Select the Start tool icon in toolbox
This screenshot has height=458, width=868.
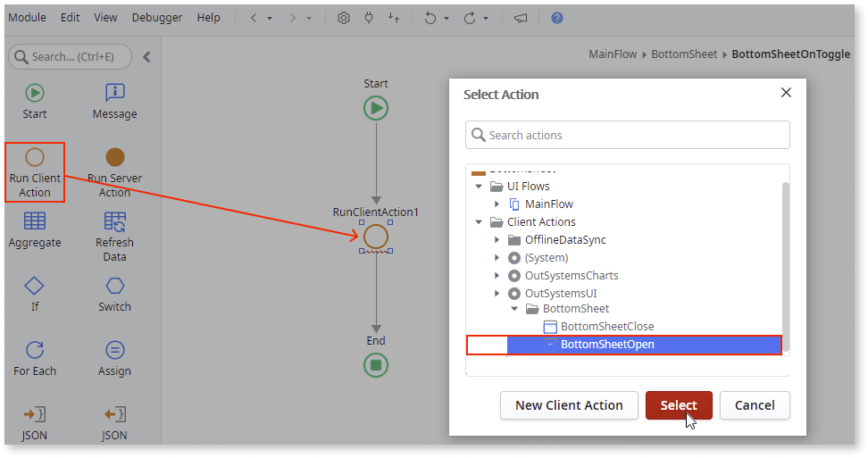(x=35, y=93)
